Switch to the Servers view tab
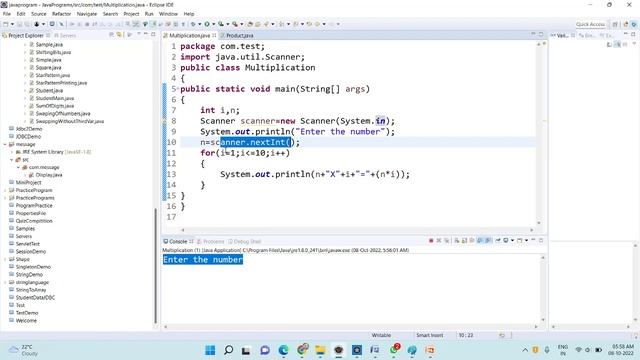This screenshot has height=360, width=640. click(65, 36)
